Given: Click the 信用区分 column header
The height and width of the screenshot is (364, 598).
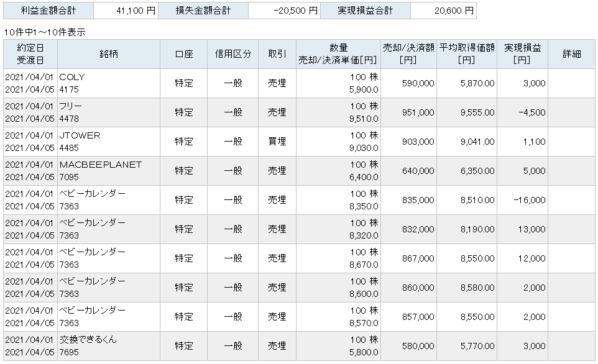Looking at the screenshot, I should [x=233, y=54].
